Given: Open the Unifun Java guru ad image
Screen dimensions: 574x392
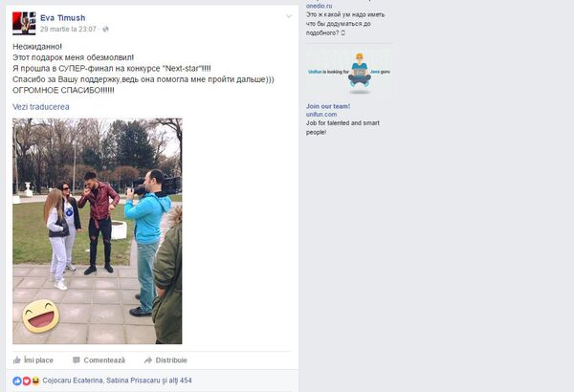Looking at the screenshot, I should click(349, 72).
